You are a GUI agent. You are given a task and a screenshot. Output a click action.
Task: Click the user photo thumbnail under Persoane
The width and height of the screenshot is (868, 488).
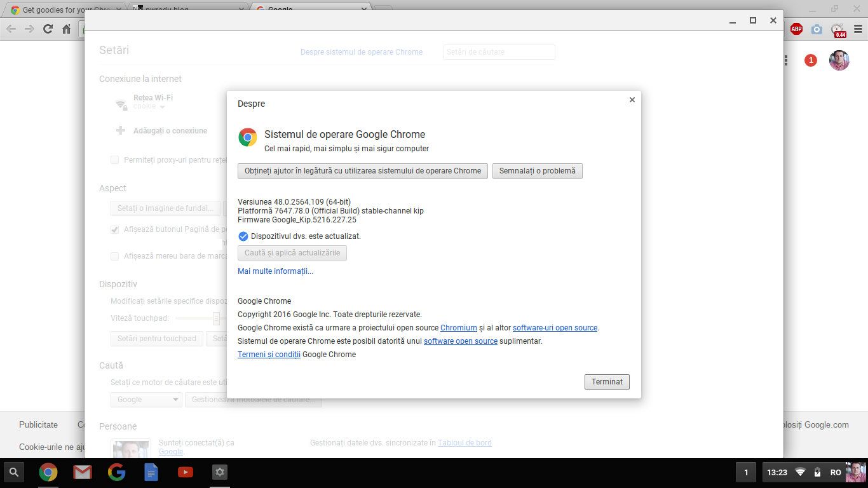click(131, 449)
